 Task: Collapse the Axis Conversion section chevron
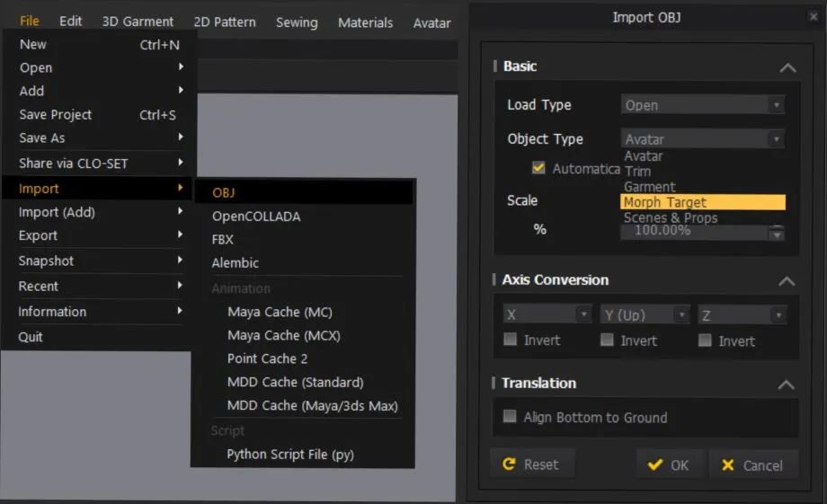[x=787, y=281]
